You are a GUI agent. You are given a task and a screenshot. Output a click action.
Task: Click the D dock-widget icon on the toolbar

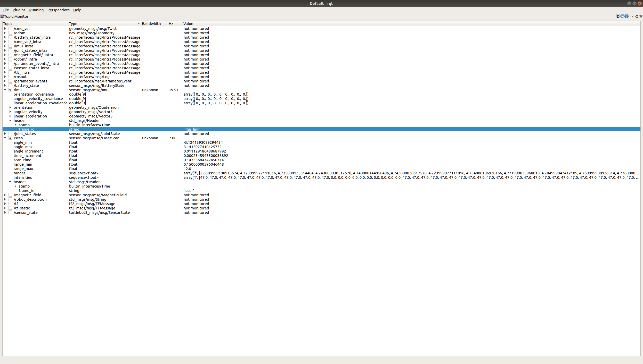[618, 16]
